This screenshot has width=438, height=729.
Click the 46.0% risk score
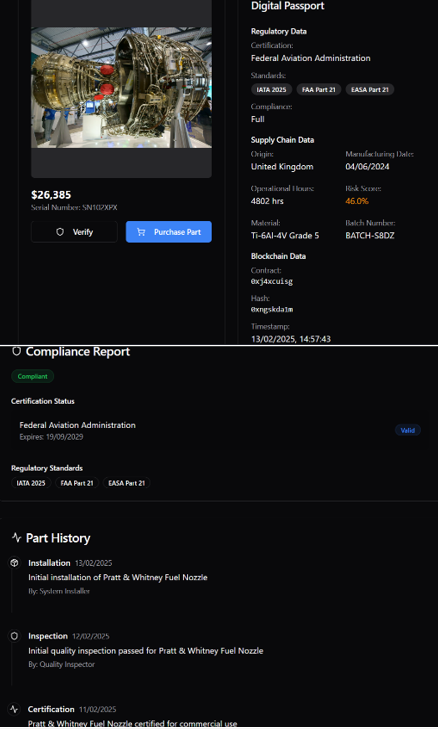point(357,201)
